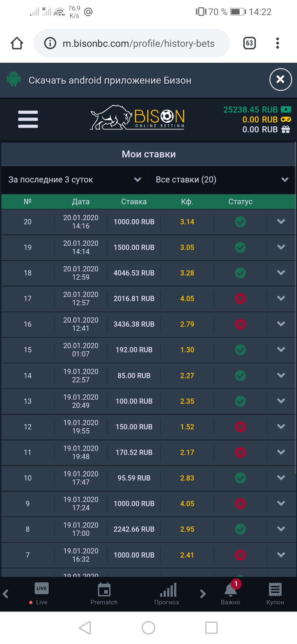This screenshot has width=297, height=644.
Task: Expand bet number 15 details
Action: 281,350
